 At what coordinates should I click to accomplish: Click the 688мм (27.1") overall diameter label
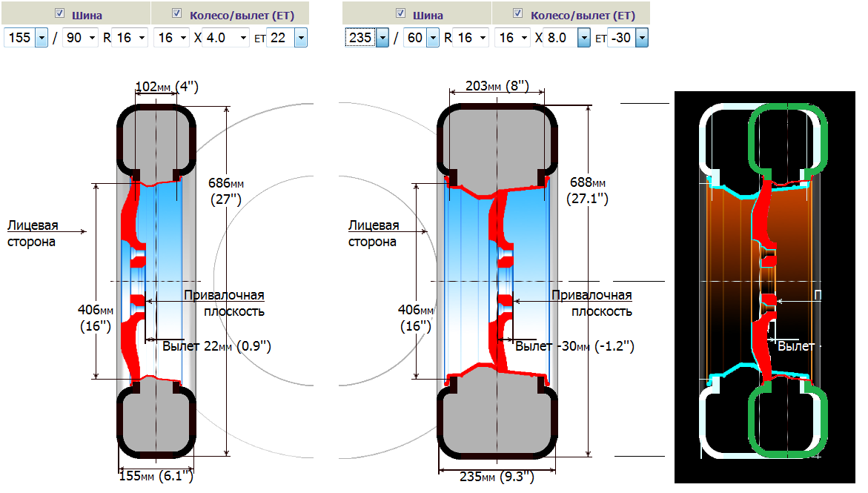tap(587, 191)
